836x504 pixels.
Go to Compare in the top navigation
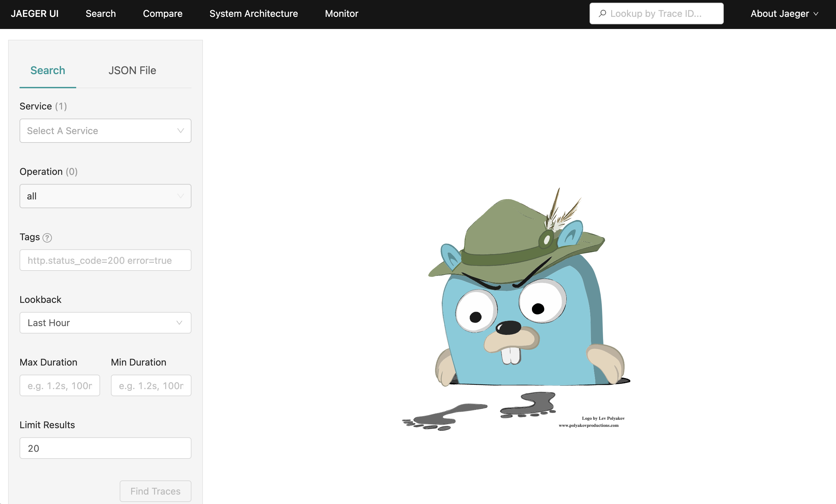(162, 13)
